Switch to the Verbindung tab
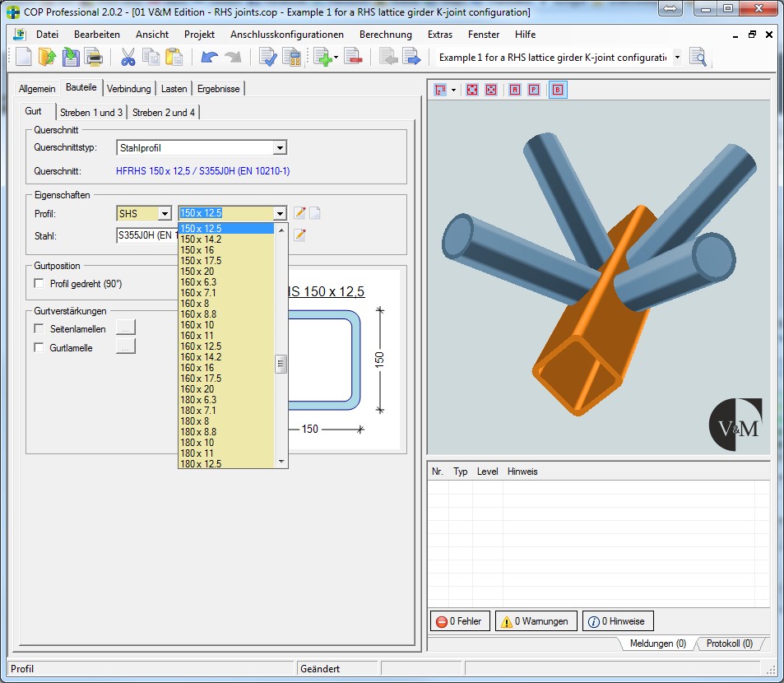 point(129,89)
